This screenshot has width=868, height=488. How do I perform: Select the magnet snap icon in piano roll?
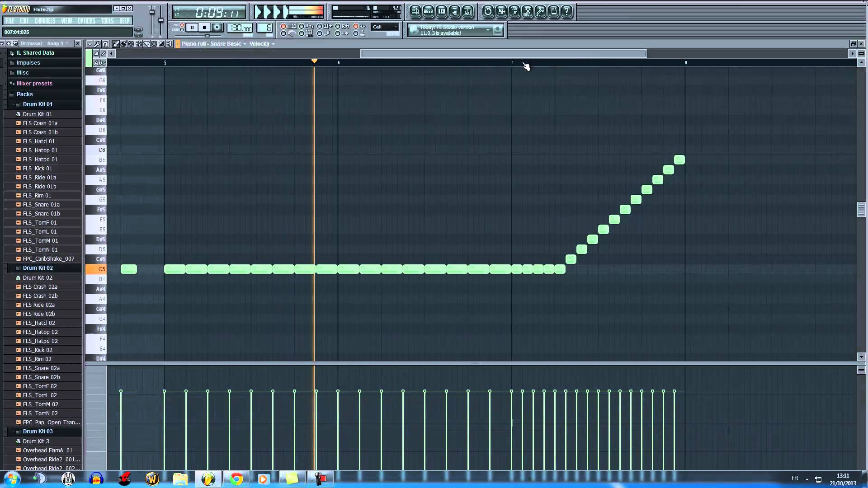pyautogui.click(x=105, y=44)
